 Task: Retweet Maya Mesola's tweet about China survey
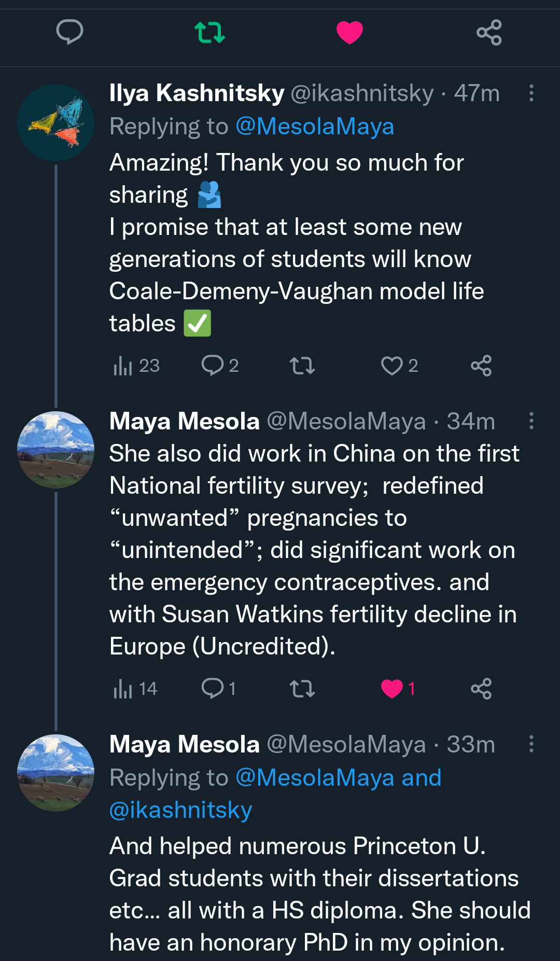coord(303,689)
